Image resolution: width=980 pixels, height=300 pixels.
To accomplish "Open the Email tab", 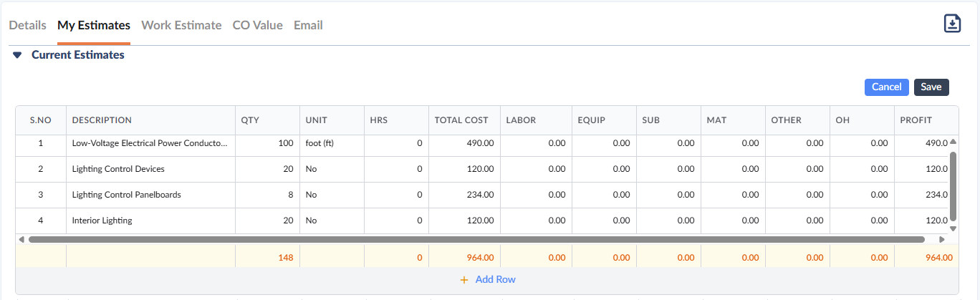I will click(x=308, y=25).
